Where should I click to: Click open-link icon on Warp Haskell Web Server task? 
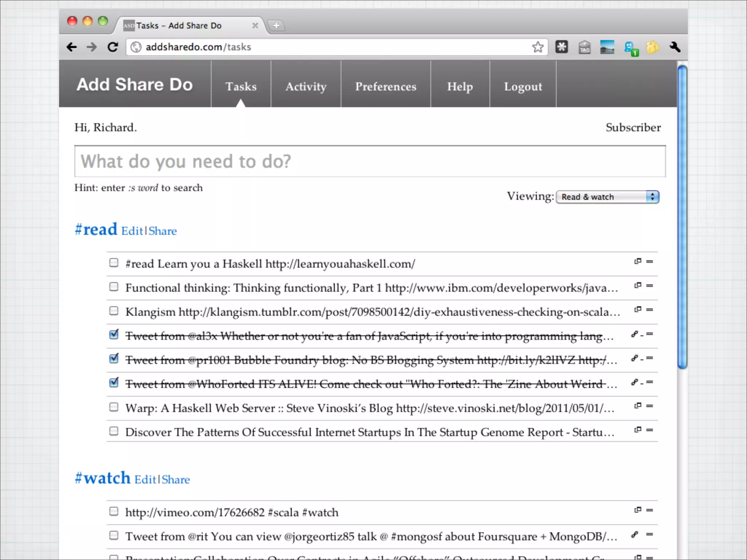[638, 405]
